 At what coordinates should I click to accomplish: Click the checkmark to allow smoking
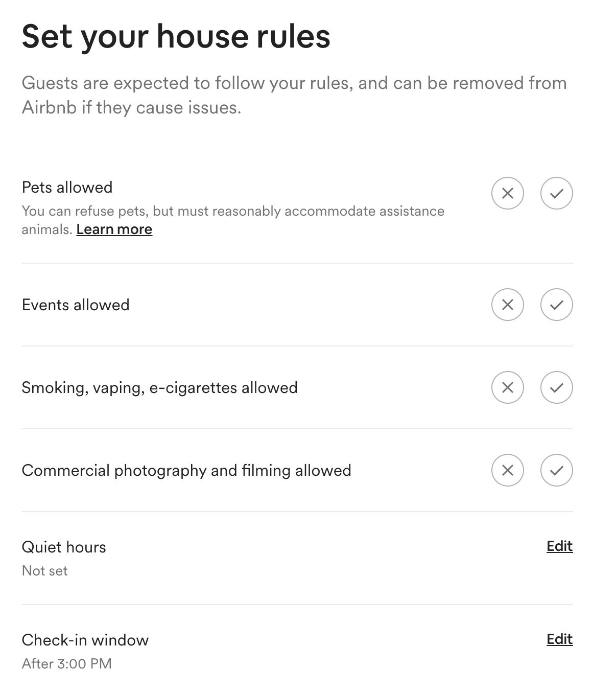556,387
